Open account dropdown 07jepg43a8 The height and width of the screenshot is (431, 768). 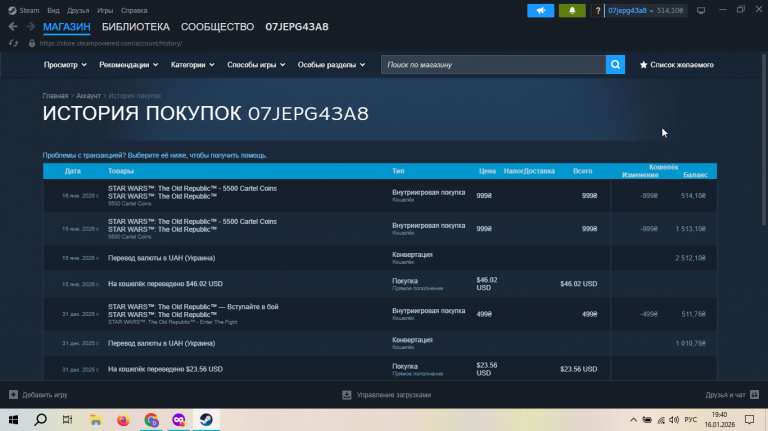630,10
